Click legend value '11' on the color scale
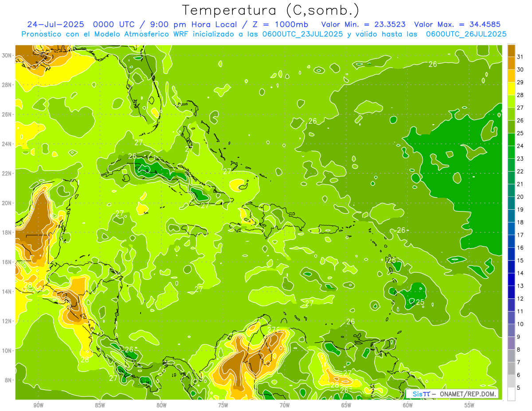 (520, 312)
